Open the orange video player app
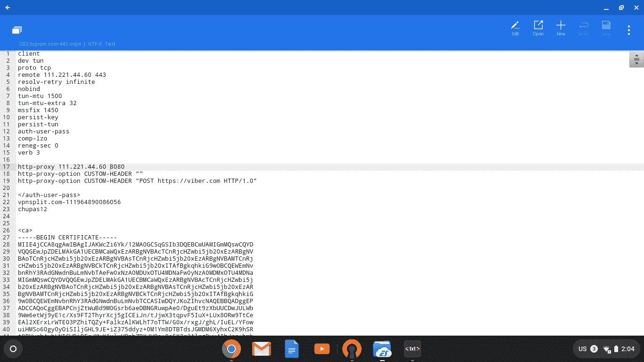The image size is (644, 362). click(322, 349)
